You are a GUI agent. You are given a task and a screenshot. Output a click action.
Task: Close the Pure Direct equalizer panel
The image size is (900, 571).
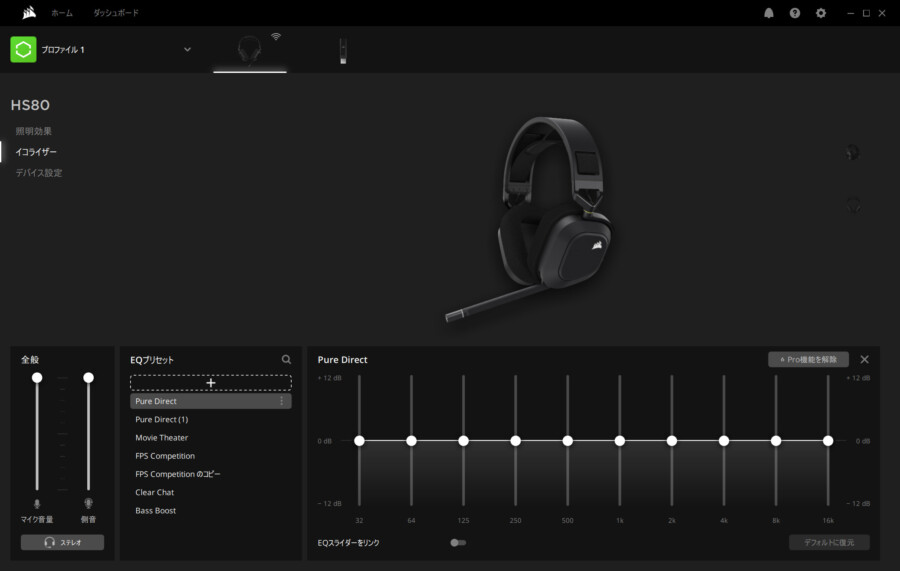(x=864, y=359)
